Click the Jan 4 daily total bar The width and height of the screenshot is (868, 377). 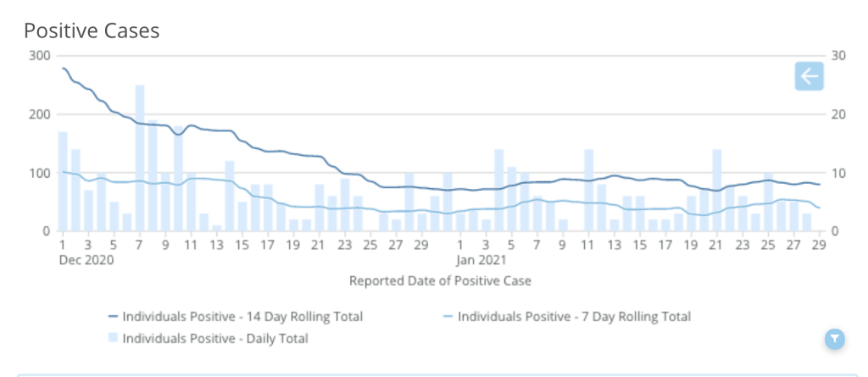point(498,190)
